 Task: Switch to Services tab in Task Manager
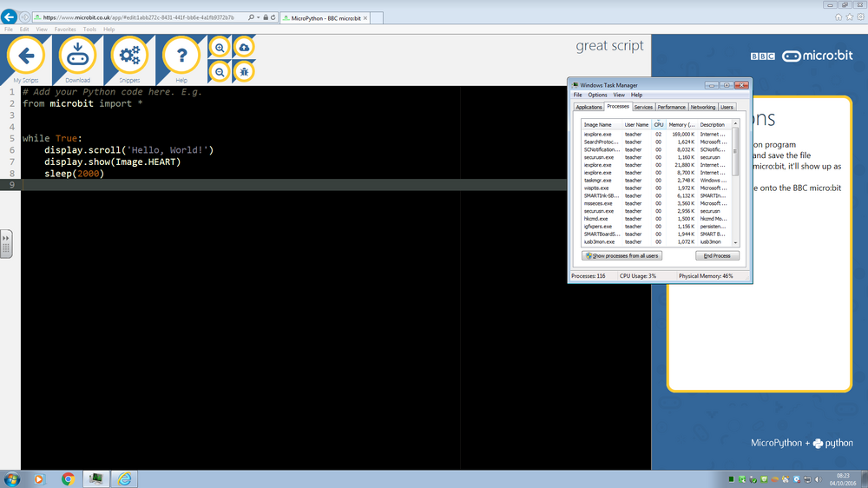(643, 107)
